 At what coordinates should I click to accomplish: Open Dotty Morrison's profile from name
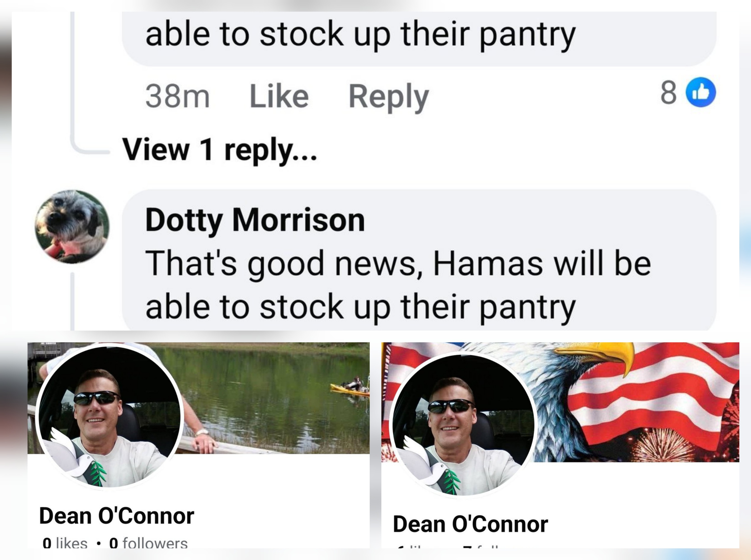tap(255, 220)
